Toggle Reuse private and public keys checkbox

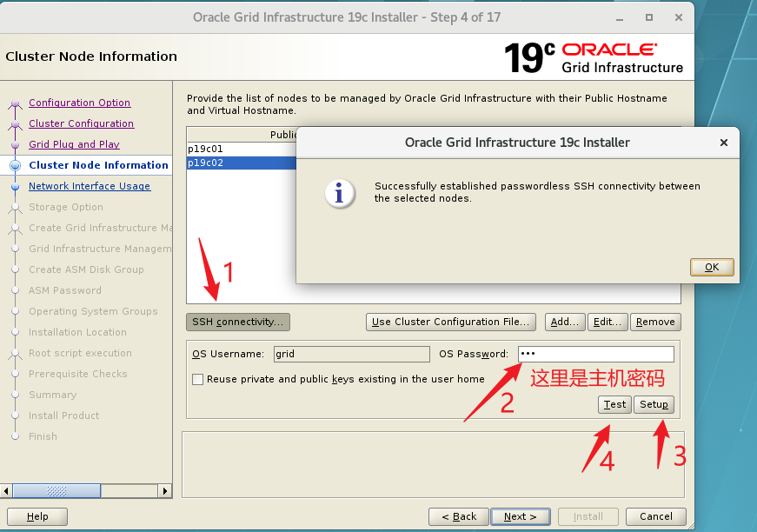tap(197, 380)
